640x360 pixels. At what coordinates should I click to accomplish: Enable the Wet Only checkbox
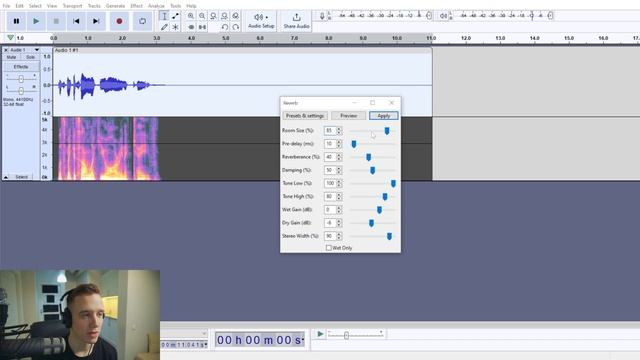(329, 248)
